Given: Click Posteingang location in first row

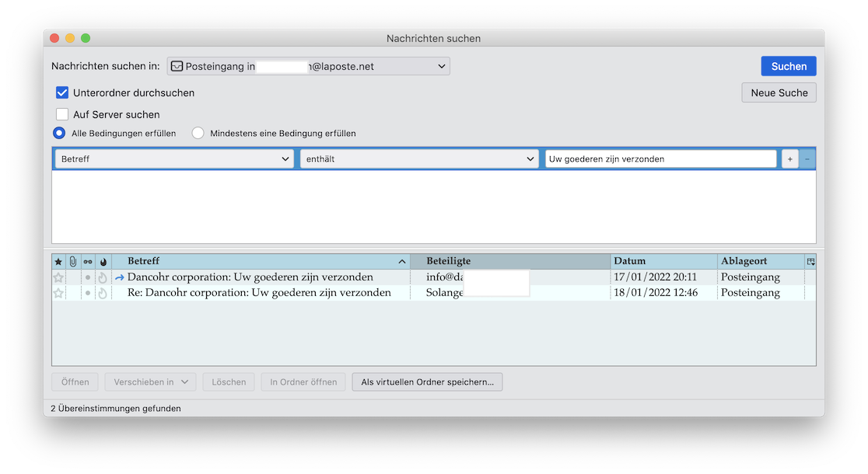Looking at the screenshot, I should [750, 277].
